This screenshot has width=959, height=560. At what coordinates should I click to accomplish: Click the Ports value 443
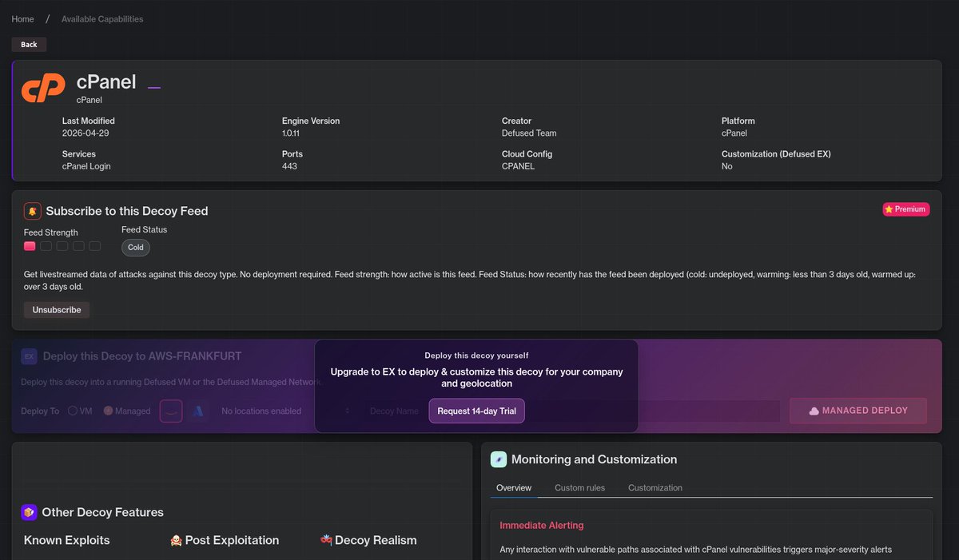(x=289, y=166)
